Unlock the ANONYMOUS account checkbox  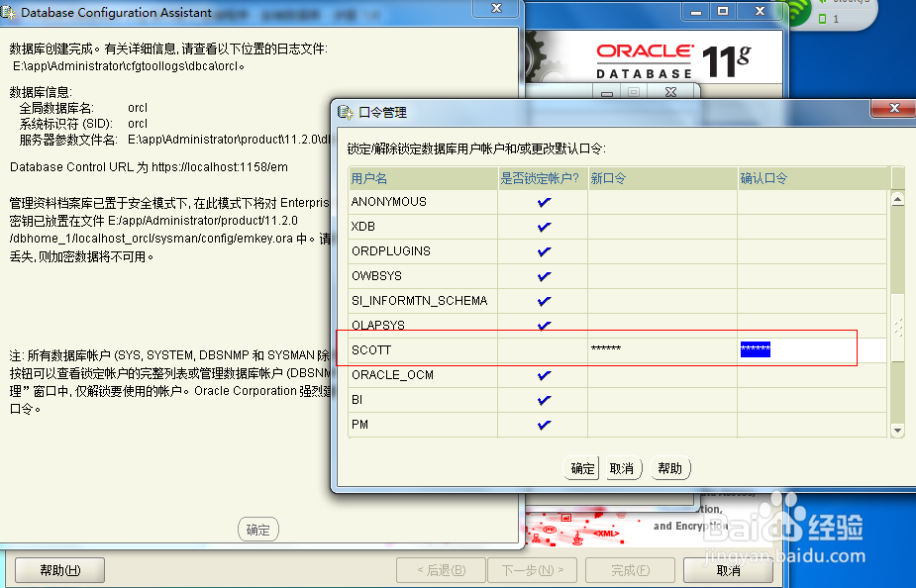542,201
